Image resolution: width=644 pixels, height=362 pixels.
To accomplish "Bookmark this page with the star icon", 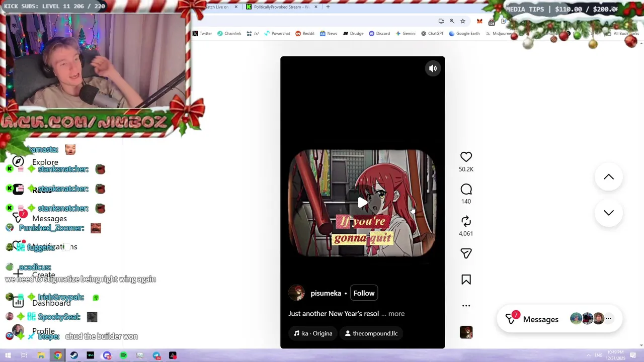I will click(x=463, y=21).
